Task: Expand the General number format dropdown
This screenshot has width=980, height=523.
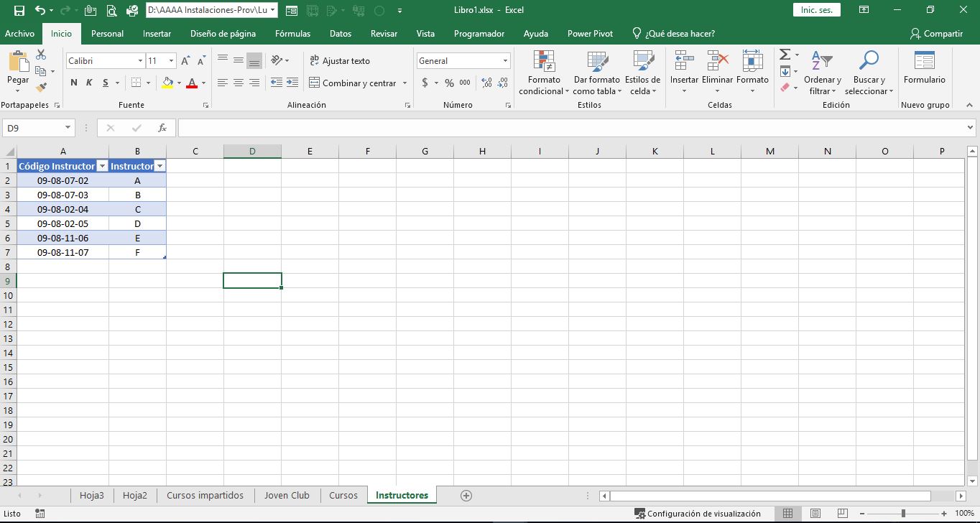Action: (506, 61)
